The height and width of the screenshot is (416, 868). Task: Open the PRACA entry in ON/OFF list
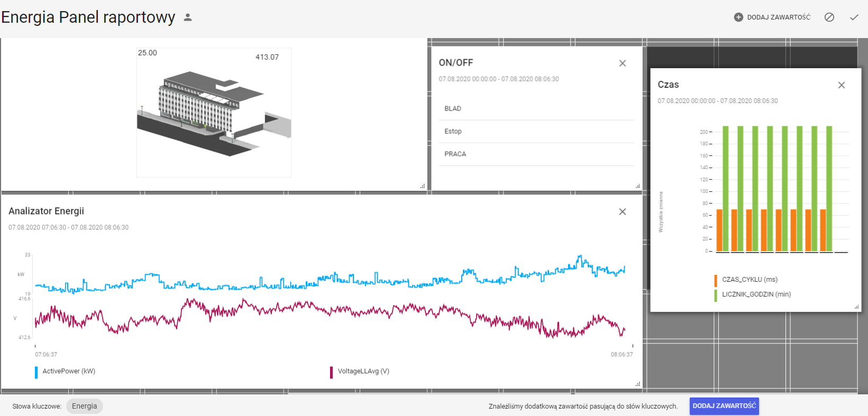pos(455,154)
